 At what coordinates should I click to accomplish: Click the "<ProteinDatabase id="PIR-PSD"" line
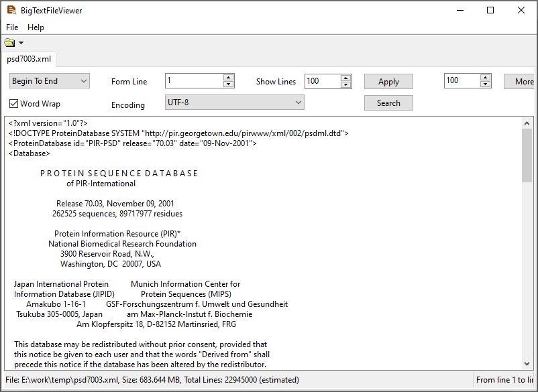coord(132,143)
